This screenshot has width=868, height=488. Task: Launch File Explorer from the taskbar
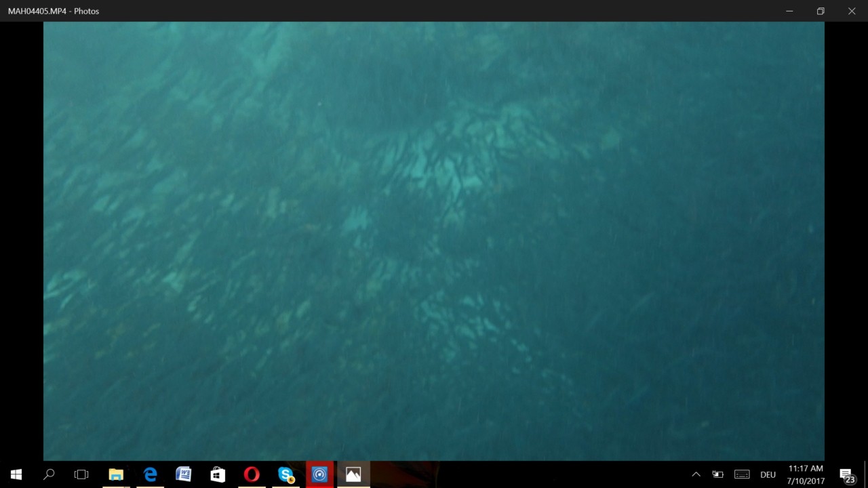point(116,474)
